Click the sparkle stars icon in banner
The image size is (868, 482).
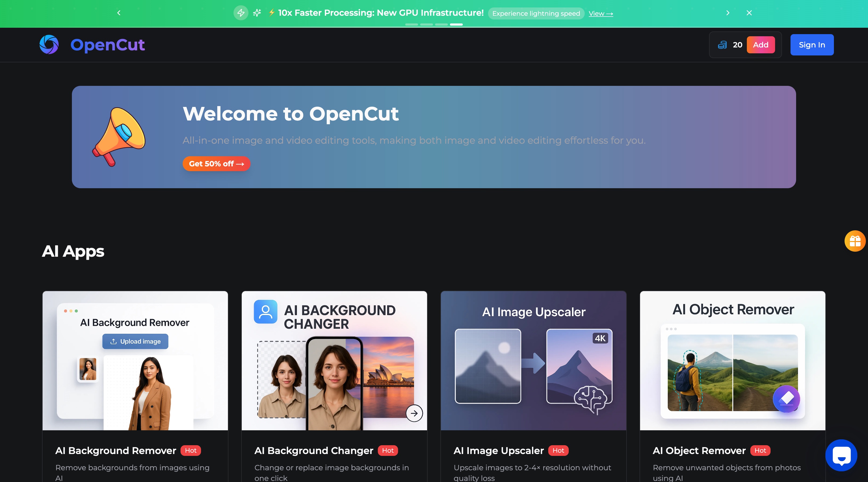click(x=257, y=13)
